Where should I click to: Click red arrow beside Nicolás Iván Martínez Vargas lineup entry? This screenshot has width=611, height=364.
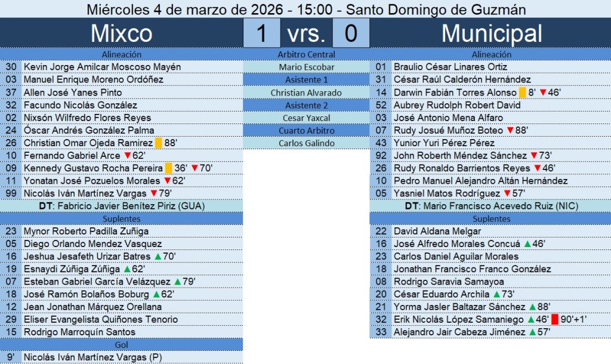[x=153, y=193]
